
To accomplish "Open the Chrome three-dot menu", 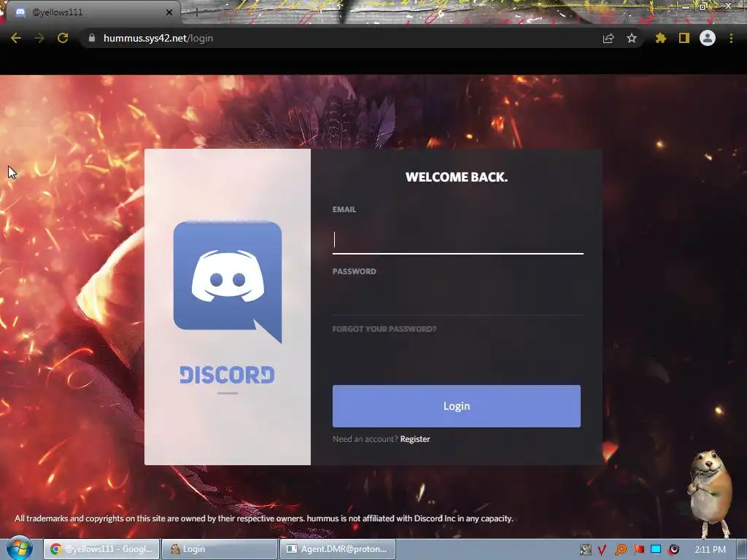I will coord(731,38).
